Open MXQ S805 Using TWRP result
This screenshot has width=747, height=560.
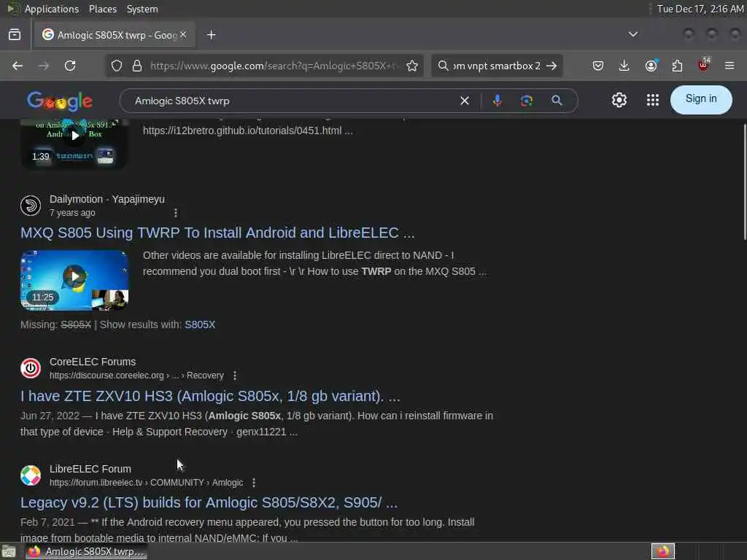click(217, 233)
